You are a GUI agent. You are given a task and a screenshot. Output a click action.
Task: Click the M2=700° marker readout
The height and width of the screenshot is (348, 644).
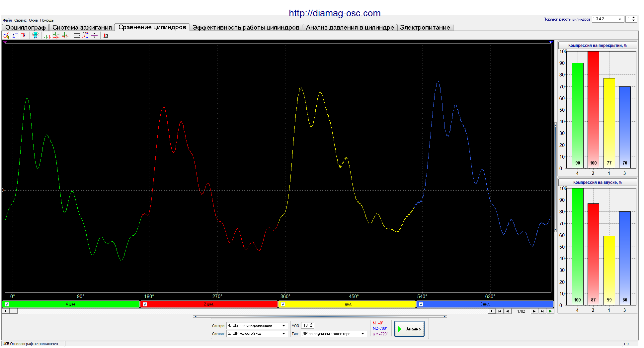pyautogui.click(x=380, y=328)
